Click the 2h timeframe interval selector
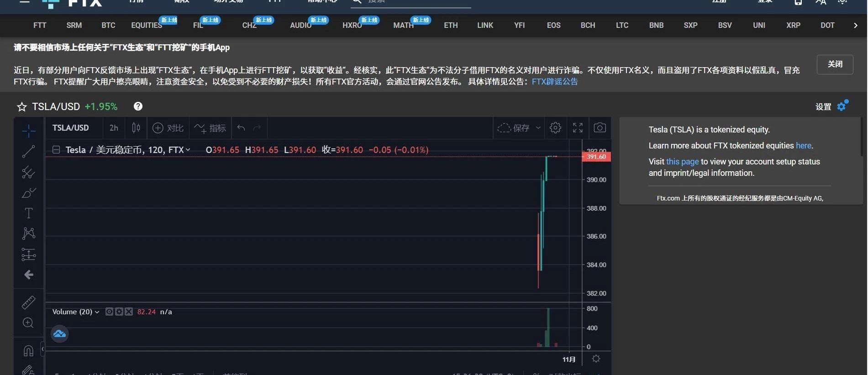The image size is (868, 375). tap(114, 128)
